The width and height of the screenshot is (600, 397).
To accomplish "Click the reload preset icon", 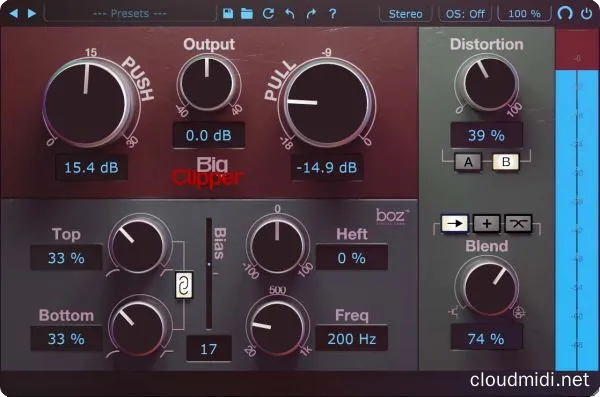I will [x=268, y=14].
